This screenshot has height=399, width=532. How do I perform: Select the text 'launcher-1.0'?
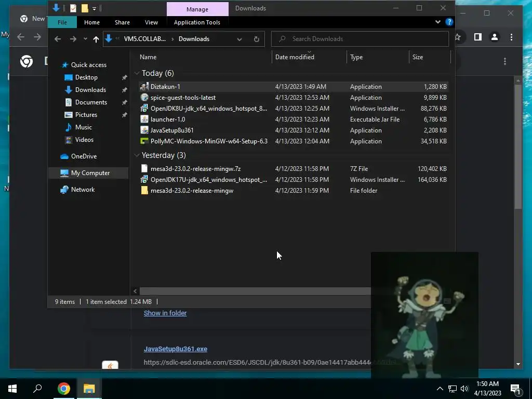pos(168,119)
